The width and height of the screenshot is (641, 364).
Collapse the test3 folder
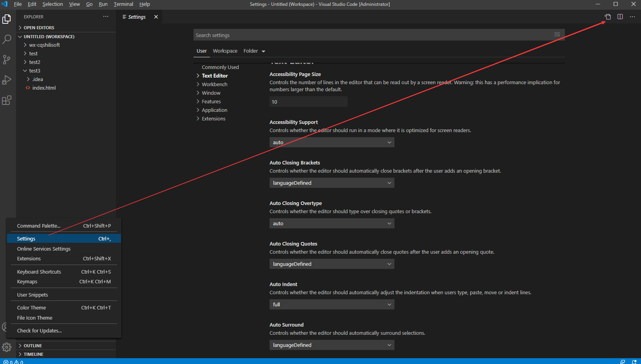(x=66, y=71)
